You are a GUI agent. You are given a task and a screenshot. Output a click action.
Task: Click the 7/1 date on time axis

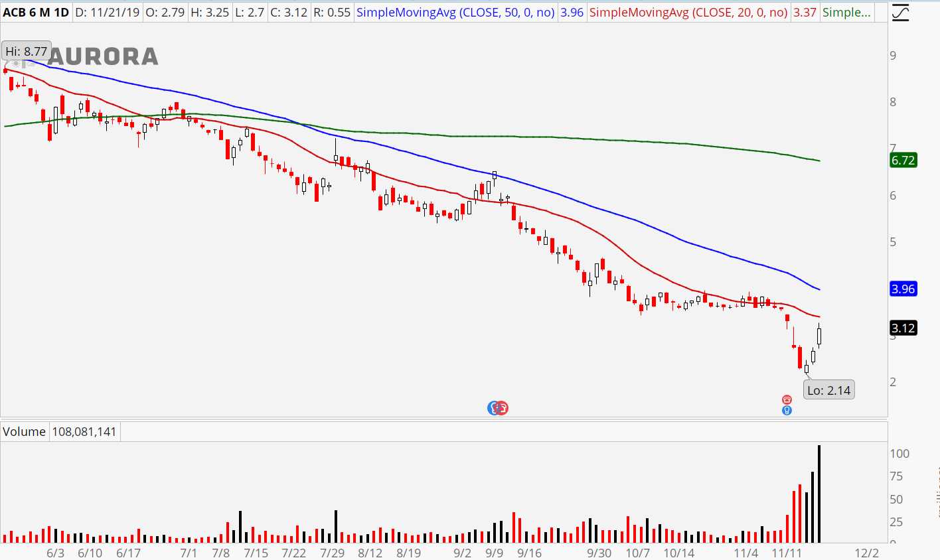pos(189,553)
